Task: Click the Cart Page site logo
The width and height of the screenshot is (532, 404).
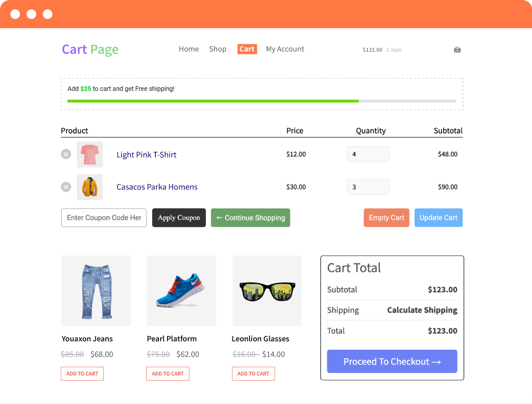Action: point(90,50)
